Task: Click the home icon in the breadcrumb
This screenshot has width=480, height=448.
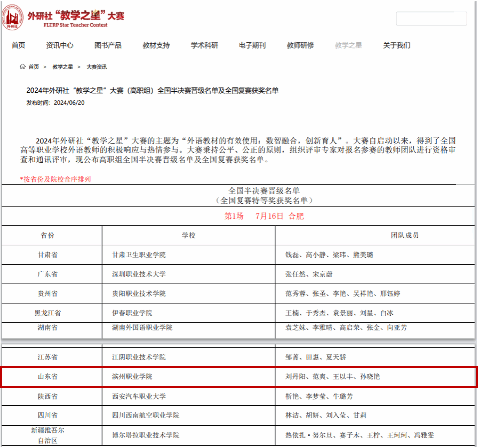Action: click(22, 67)
